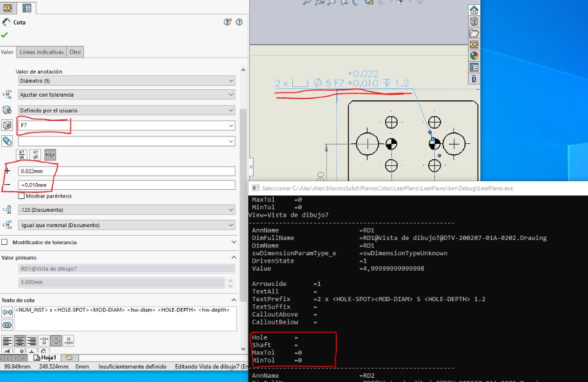Open the .123 (Documento) precision dropdown
Screen dimensions: 588x382
point(127,209)
